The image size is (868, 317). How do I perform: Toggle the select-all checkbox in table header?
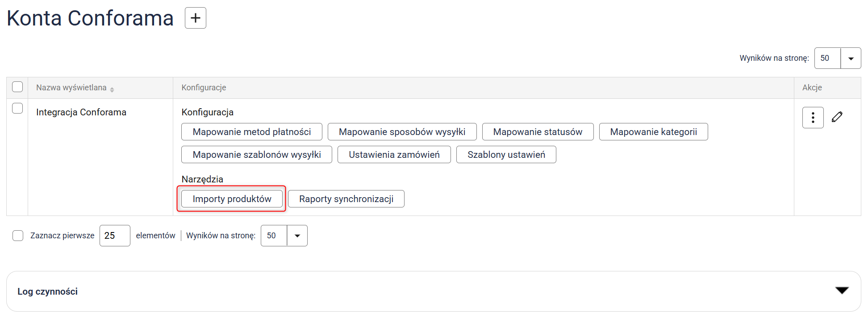tap(17, 87)
